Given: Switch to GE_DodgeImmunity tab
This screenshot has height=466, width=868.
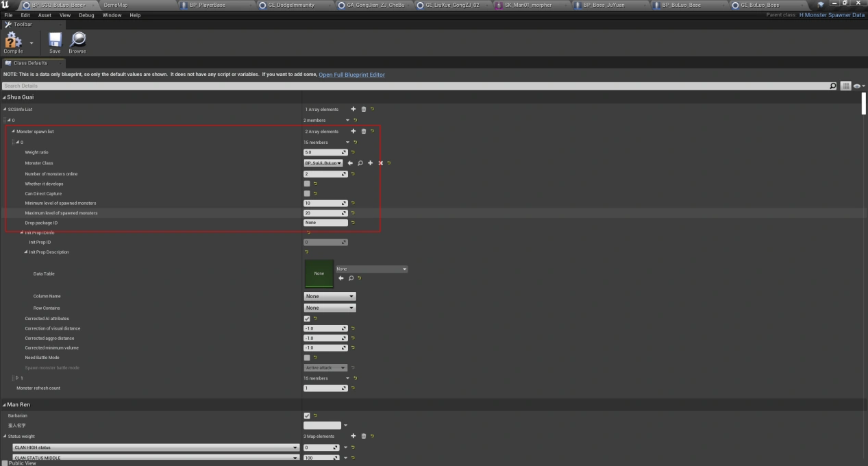Looking at the screenshot, I should click(291, 5).
